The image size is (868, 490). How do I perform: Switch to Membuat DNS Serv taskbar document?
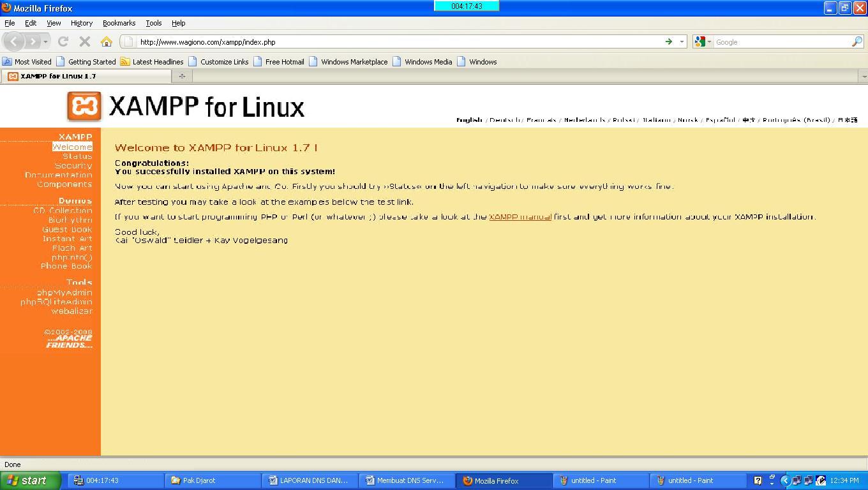pos(407,480)
